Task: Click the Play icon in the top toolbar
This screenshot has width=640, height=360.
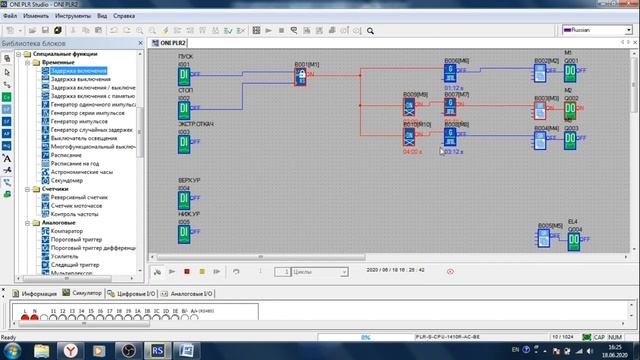Action: click(x=269, y=31)
